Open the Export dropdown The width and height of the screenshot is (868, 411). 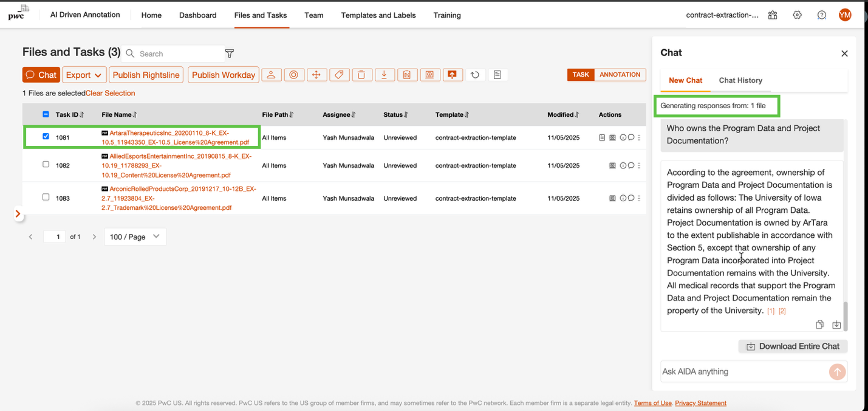pyautogui.click(x=84, y=74)
